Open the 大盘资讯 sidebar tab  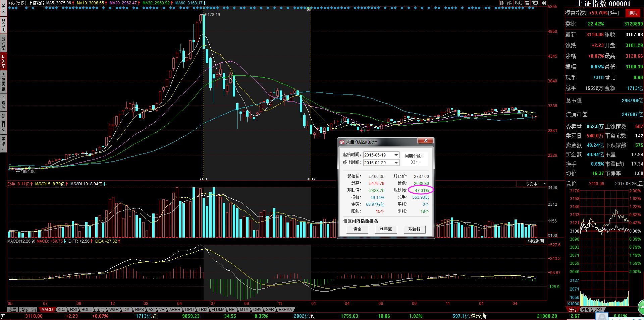pos(3,82)
